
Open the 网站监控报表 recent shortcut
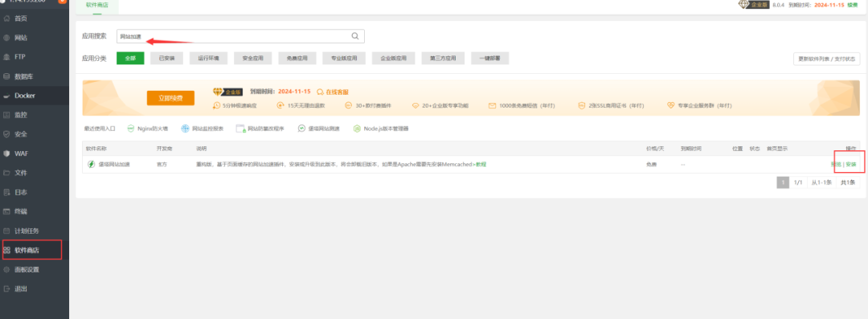click(x=202, y=129)
